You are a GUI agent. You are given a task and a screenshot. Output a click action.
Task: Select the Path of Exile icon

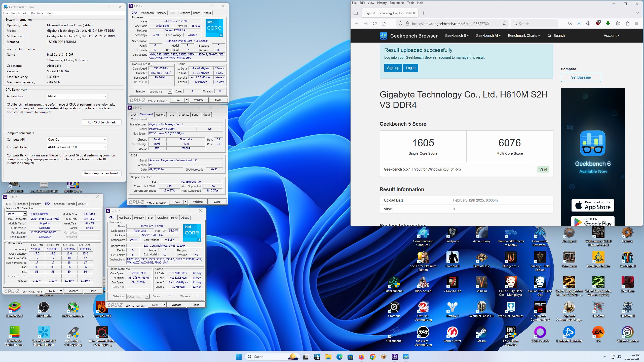[481, 259]
